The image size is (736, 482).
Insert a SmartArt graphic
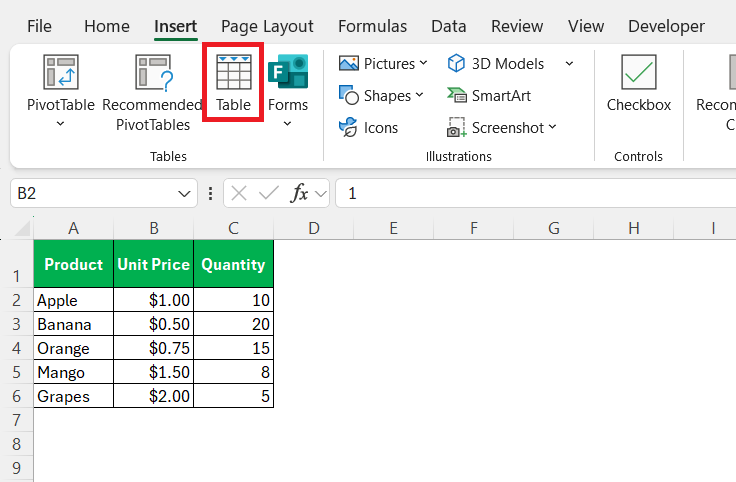pos(489,96)
